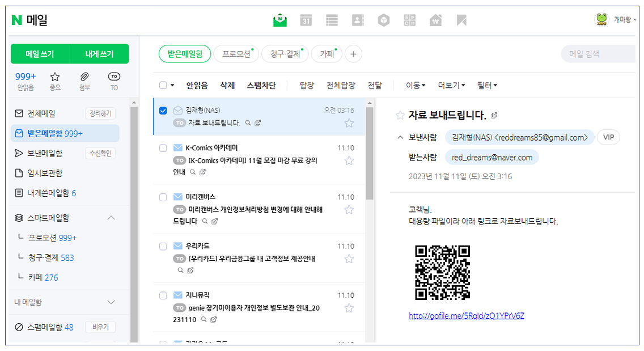Image resolution: width=644 pixels, height=351 pixels.
Task: Click 안읽음 in the mail toolbar
Action: pyautogui.click(x=197, y=86)
